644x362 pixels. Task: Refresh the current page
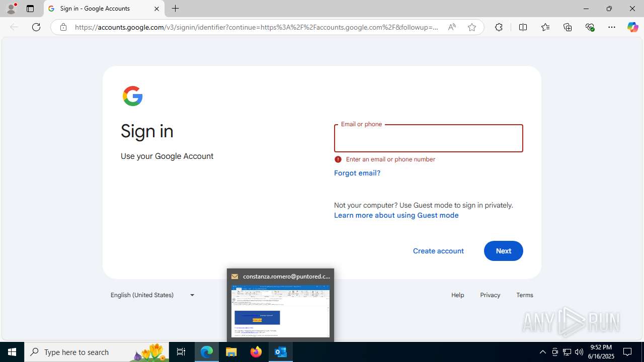(x=36, y=27)
